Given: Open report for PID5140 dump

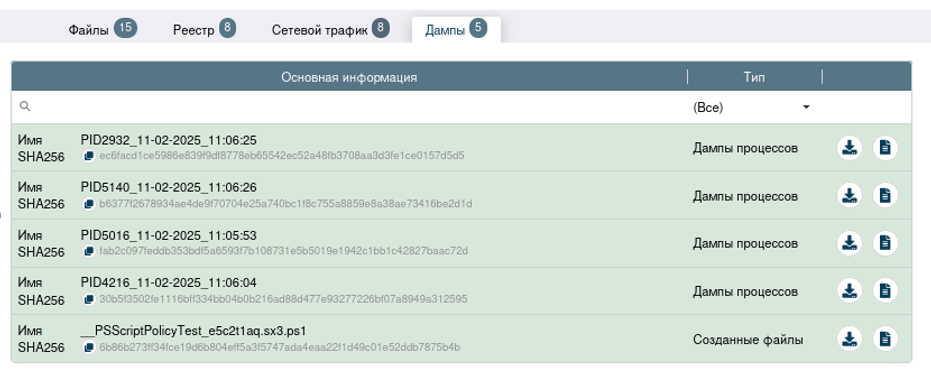Looking at the screenshot, I should point(885,195).
